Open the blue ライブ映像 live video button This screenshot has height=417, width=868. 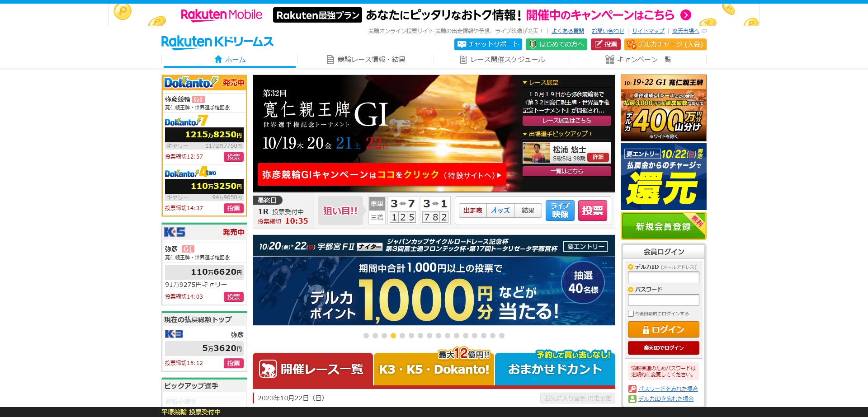pos(560,211)
